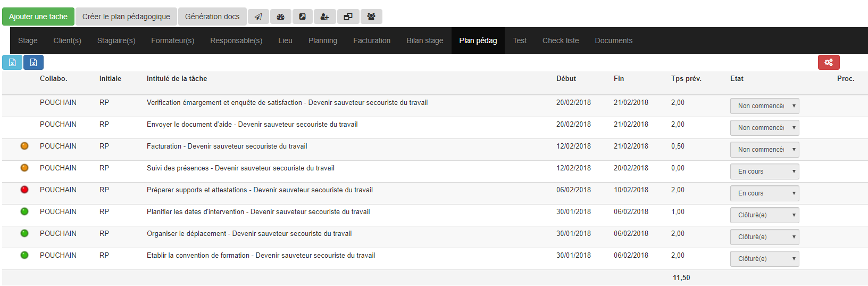Expand the Etat dropdown for Suivi des présences
This screenshot has height=286, width=868.
[x=764, y=171]
